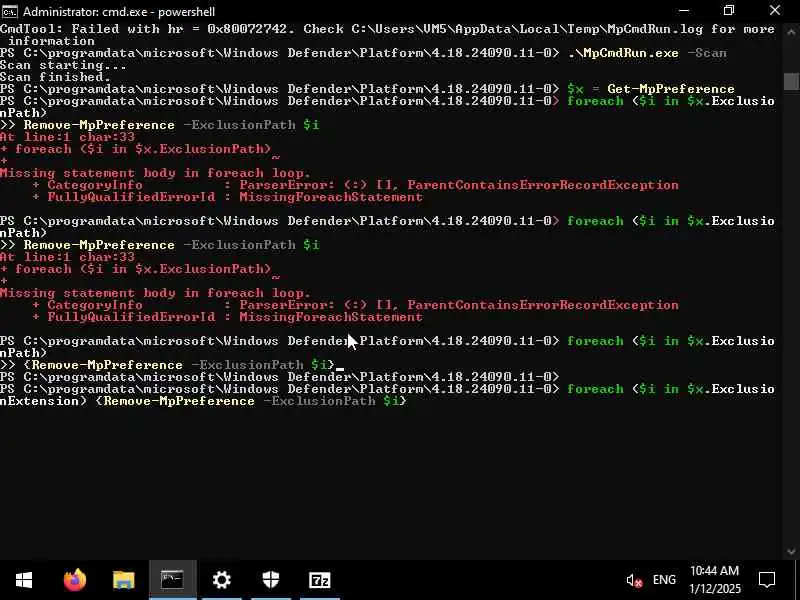
Task: Open the notification center icon
Action: coord(767,580)
